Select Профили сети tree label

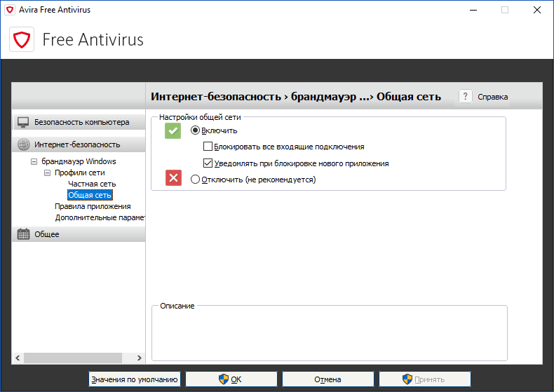tap(79, 173)
